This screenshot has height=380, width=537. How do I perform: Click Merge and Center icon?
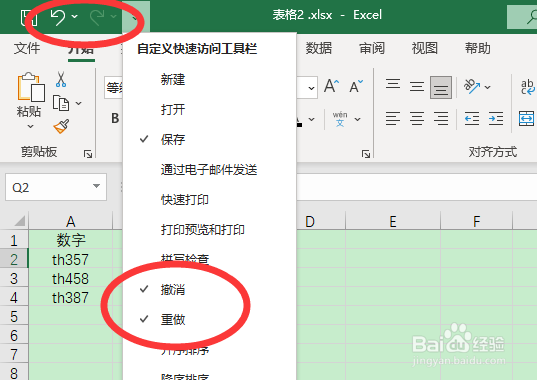tap(526, 119)
